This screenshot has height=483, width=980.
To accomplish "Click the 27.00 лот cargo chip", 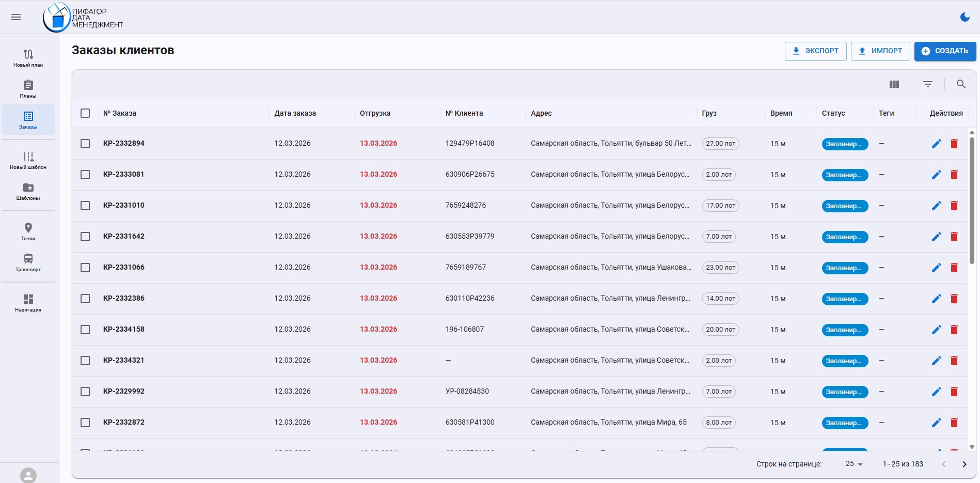I will pos(721,144).
